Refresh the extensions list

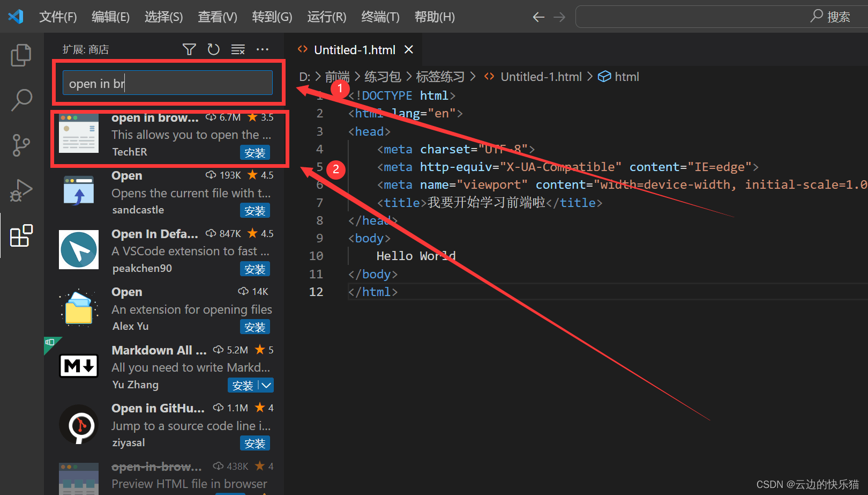coord(213,49)
